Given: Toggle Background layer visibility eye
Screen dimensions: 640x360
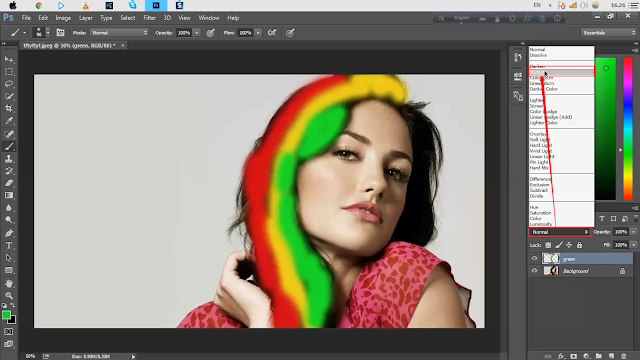Looking at the screenshot, I should (534, 271).
